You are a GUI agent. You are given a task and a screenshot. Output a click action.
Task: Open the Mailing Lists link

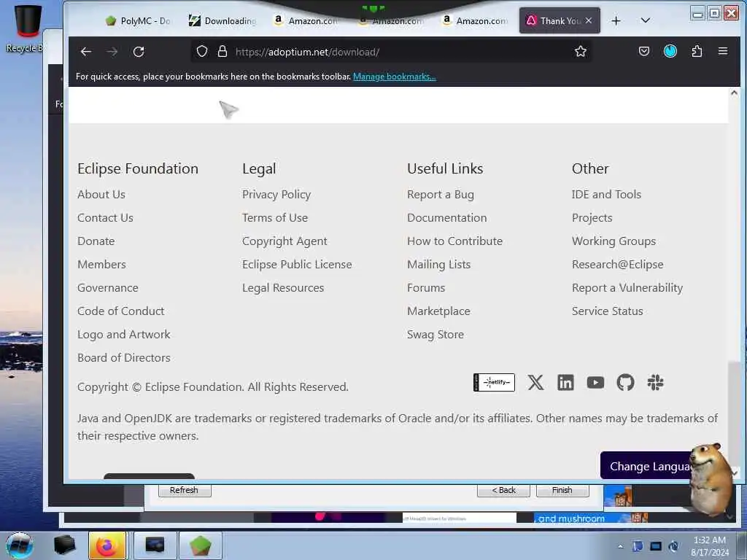(x=438, y=264)
